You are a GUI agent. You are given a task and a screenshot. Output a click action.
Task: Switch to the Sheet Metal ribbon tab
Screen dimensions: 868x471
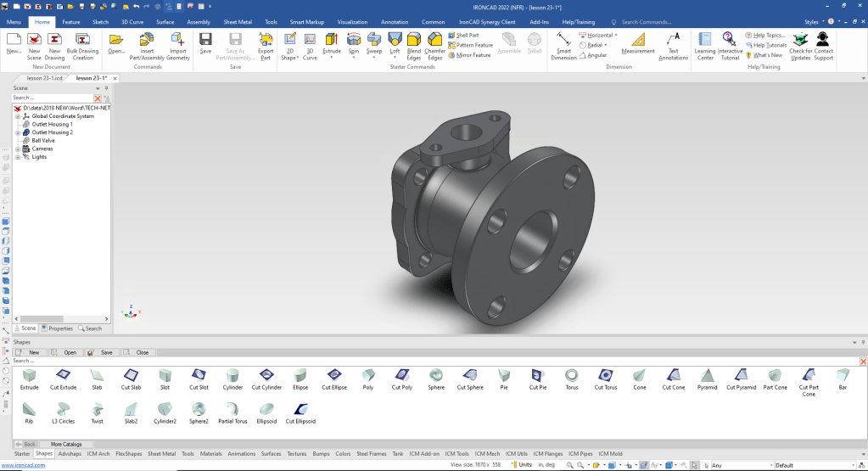(x=237, y=22)
